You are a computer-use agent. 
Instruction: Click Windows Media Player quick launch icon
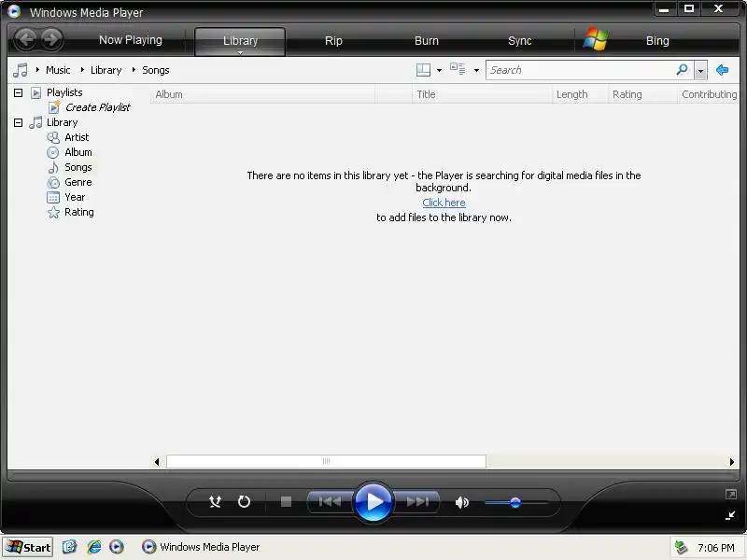coord(116,547)
